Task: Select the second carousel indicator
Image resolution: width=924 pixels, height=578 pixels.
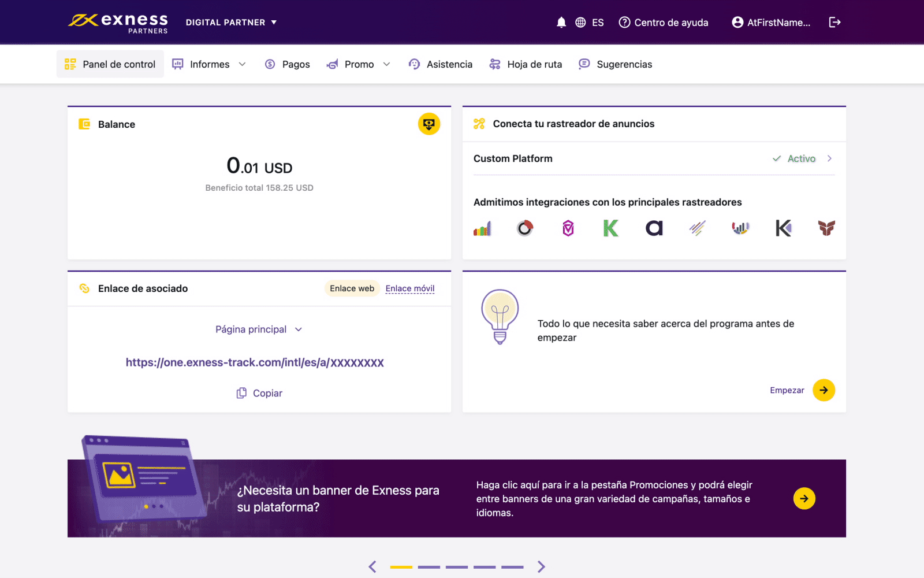Action: pos(429,567)
